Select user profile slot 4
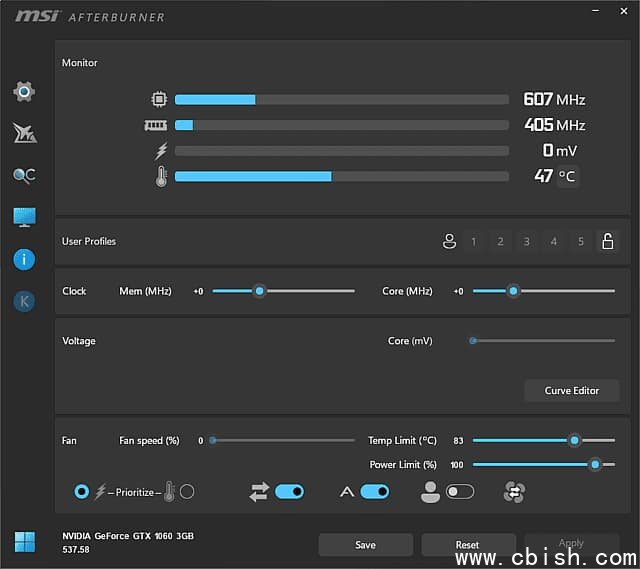 coord(553,242)
